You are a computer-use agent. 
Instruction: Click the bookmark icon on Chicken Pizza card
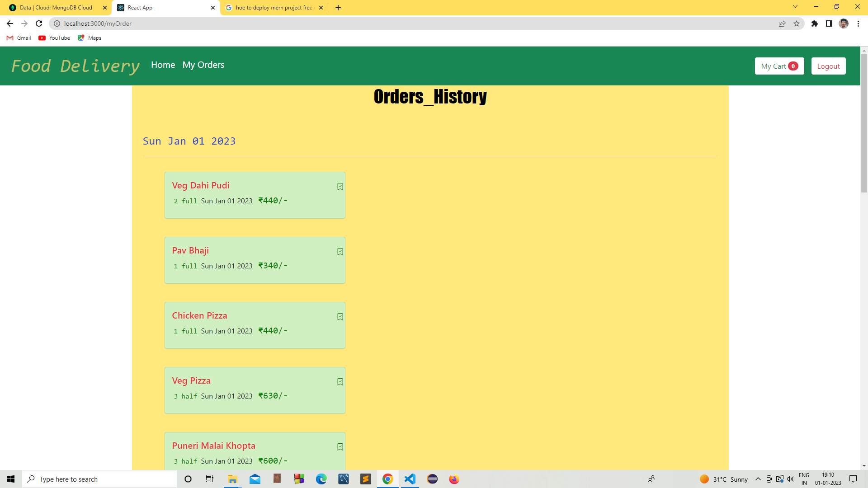(x=340, y=317)
